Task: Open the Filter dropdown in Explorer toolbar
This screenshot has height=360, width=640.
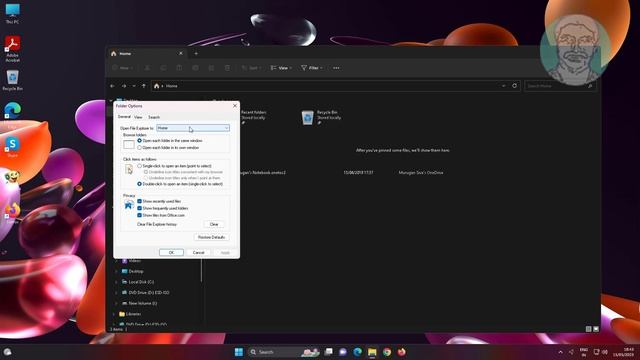Action: point(312,68)
